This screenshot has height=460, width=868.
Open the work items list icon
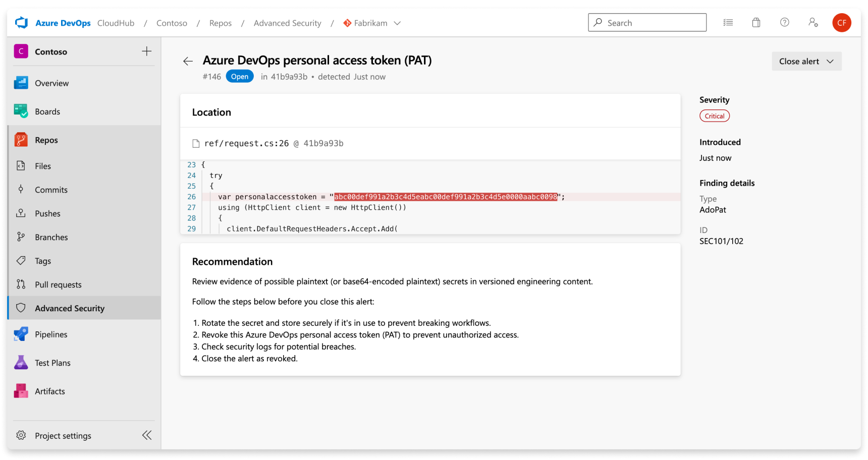click(x=728, y=23)
